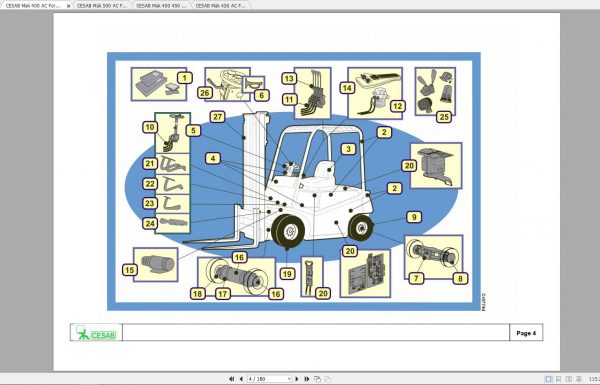600x385 pixels.
Task: Select continuous page view mode
Action: click(559, 379)
